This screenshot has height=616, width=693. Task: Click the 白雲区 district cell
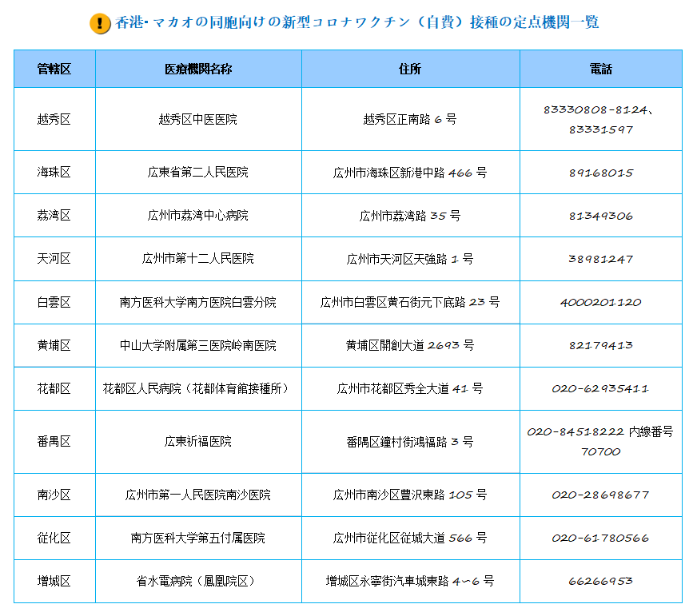click(54, 302)
